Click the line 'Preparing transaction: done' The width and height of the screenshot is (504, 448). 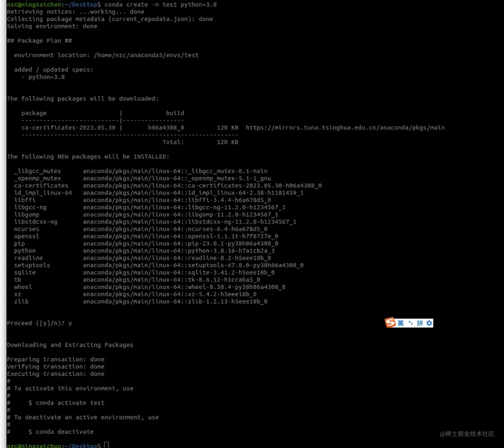coord(56,359)
